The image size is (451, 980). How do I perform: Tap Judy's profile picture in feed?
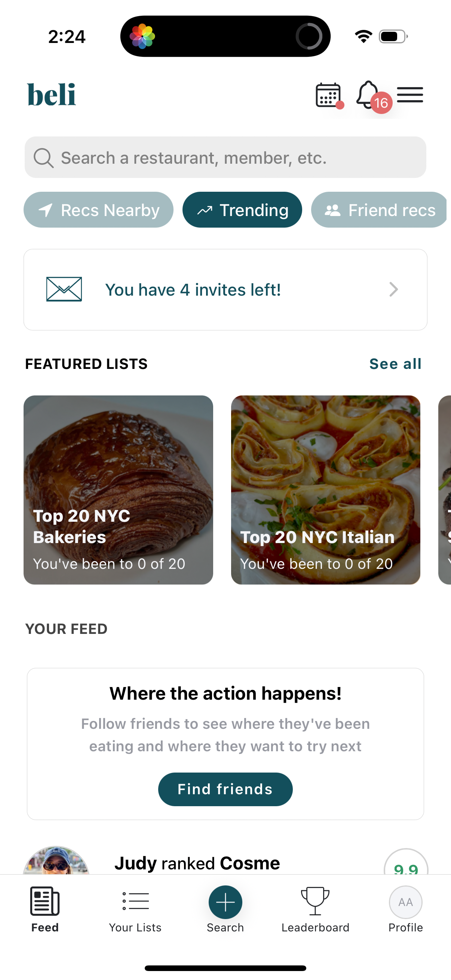coord(56,862)
